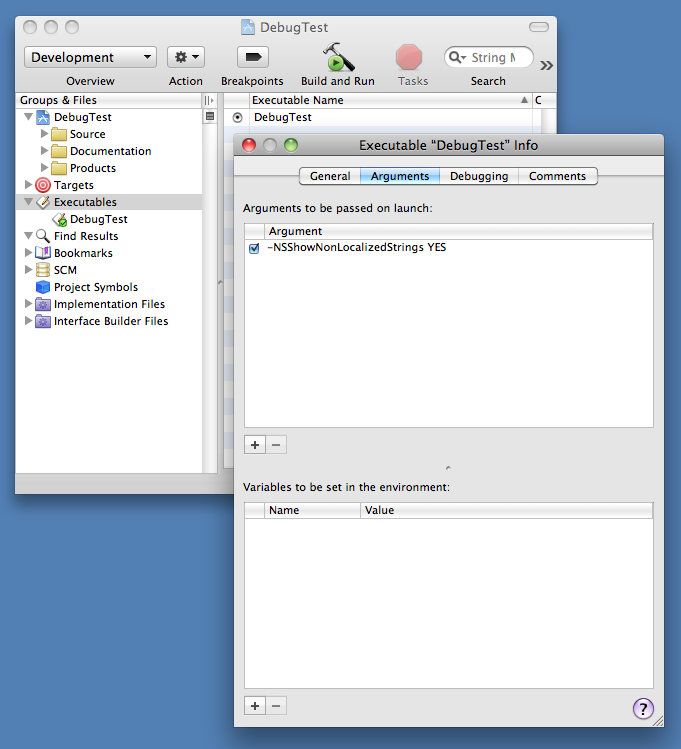Click the toolbar overflow chevron
The height and width of the screenshot is (749, 681).
[547, 65]
